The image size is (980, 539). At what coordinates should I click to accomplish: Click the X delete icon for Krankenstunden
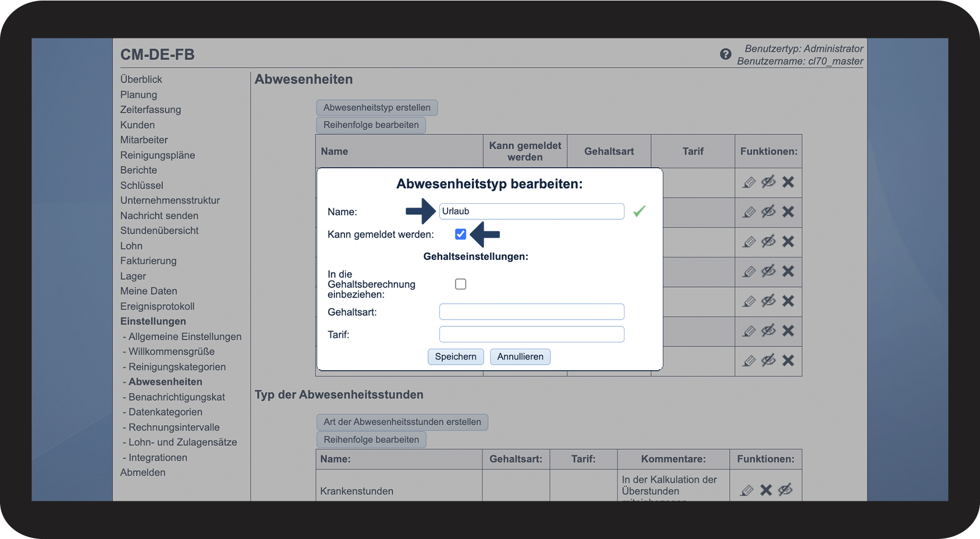[766, 490]
